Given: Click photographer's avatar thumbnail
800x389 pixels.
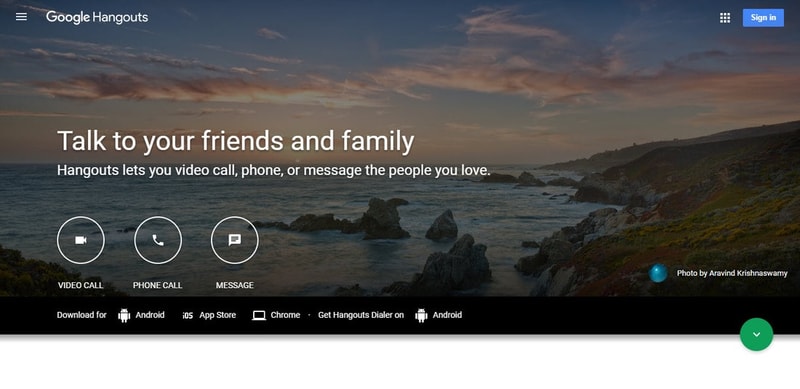Looking at the screenshot, I should (x=658, y=273).
